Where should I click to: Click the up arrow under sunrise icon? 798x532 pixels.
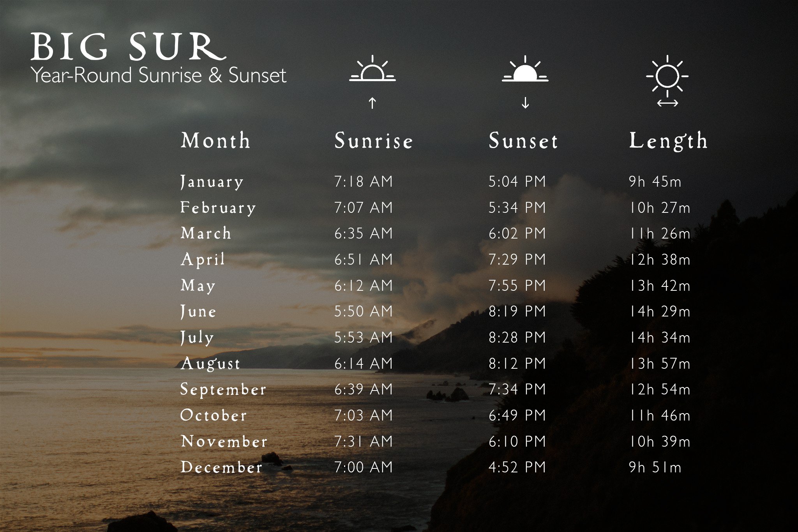point(372,103)
